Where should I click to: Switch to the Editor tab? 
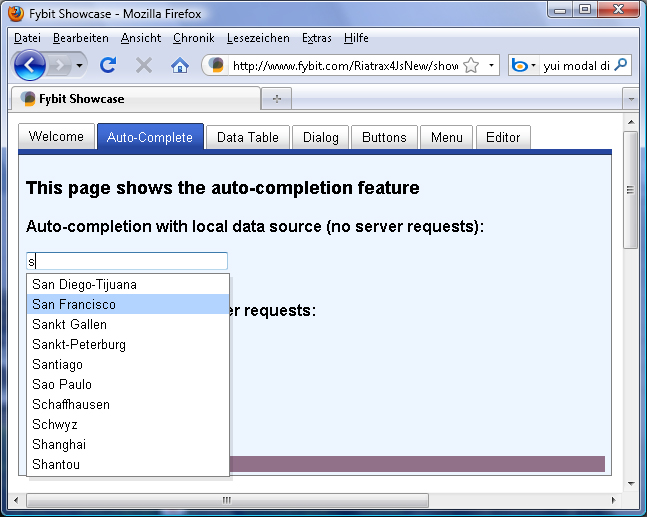[x=503, y=137]
